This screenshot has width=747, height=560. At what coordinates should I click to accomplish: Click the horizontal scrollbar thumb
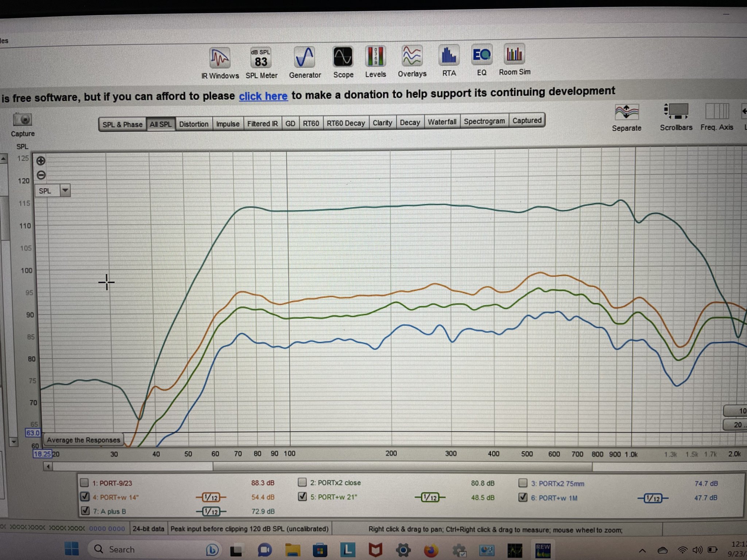click(403, 466)
